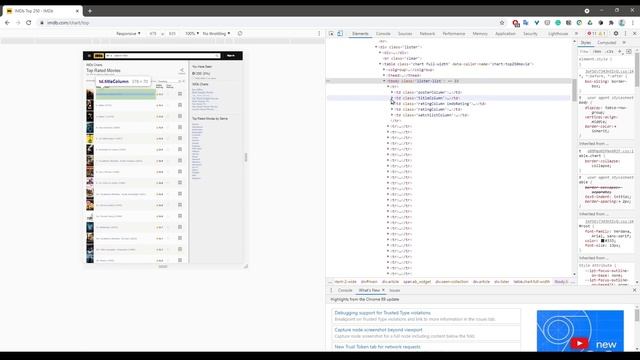Expand the colgroup node
This screenshot has height=360, width=640.
(384, 70)
